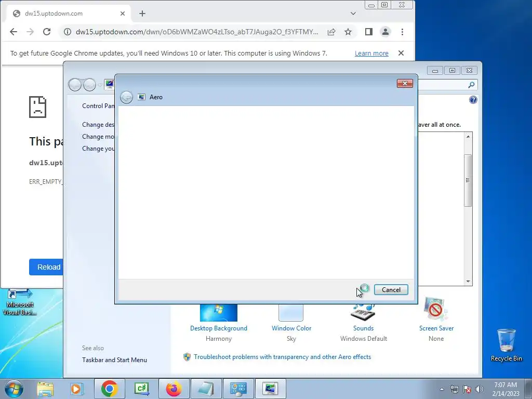Switch to Chrome in the taskbar

(109, 389)
